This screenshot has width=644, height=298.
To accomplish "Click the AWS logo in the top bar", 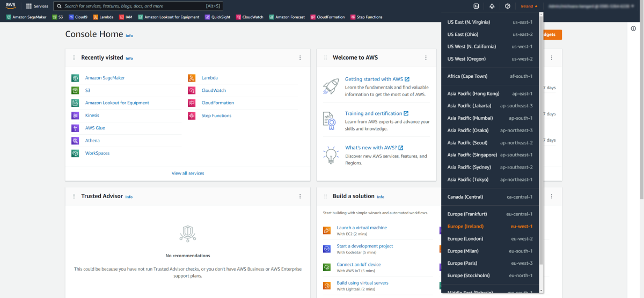I will click(x=11, y=6).
